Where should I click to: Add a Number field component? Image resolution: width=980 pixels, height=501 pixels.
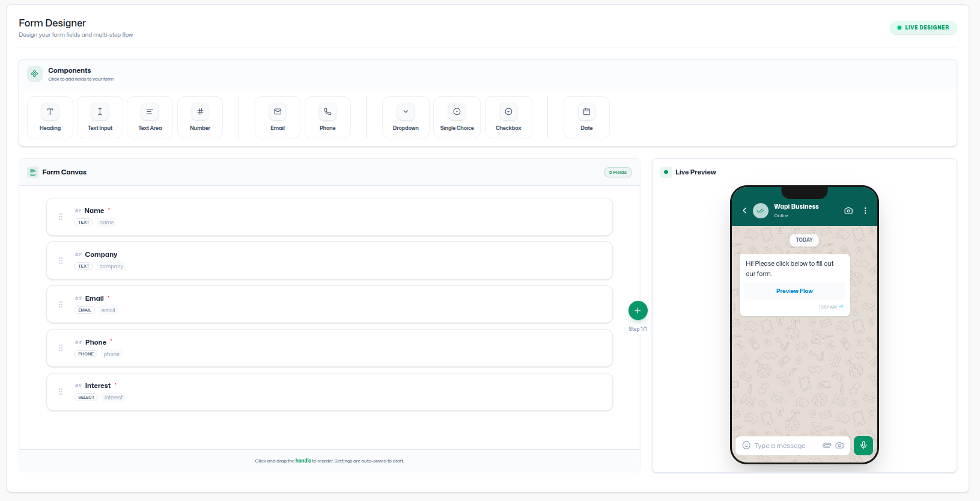pyautogui.click(x=200, y=117)
